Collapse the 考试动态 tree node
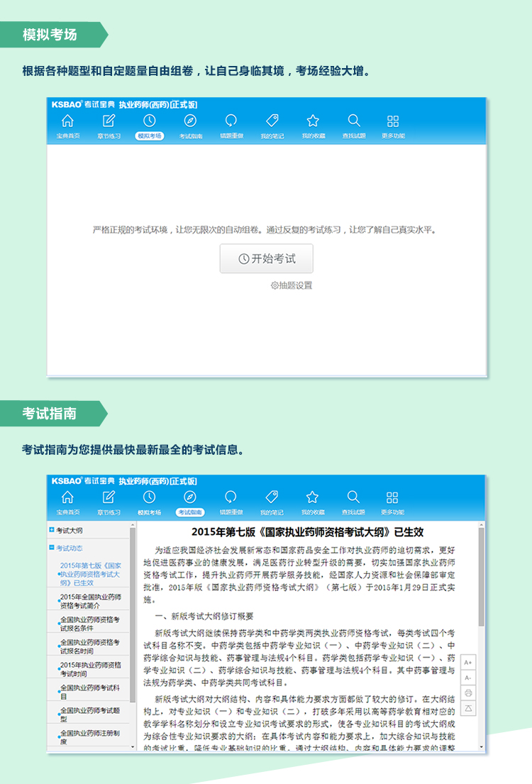The image size is (532, 784). (x=52, y=548)
